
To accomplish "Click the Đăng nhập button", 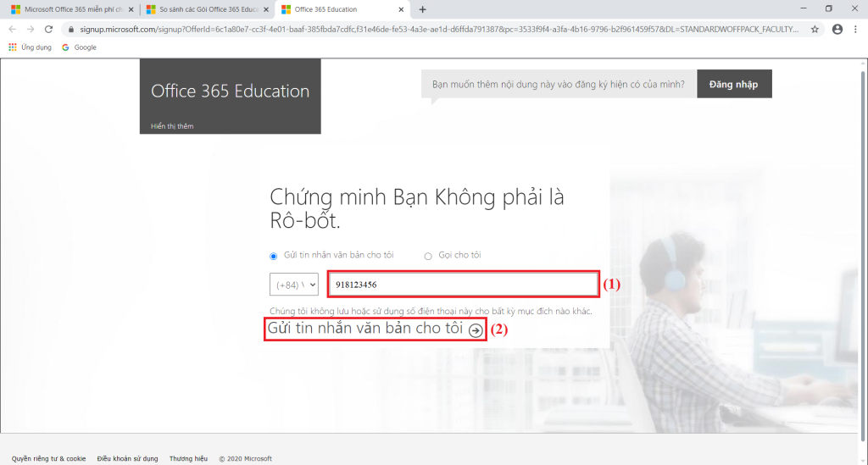I will 734,84.
